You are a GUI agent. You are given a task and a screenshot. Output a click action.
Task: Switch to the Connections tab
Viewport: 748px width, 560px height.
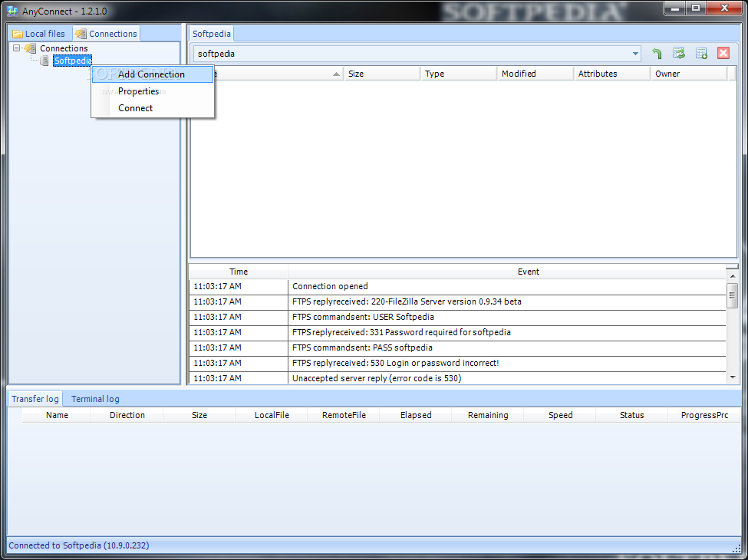click(107, 34)
